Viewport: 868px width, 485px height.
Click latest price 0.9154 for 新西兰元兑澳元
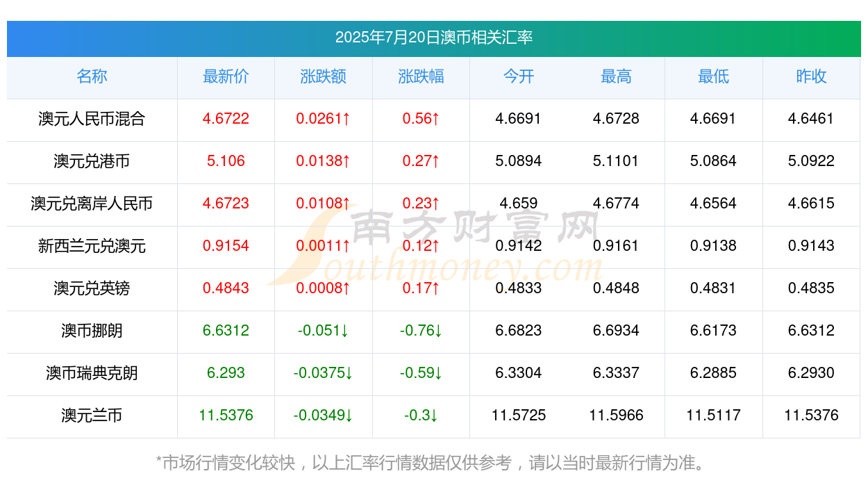coord(226,246)
